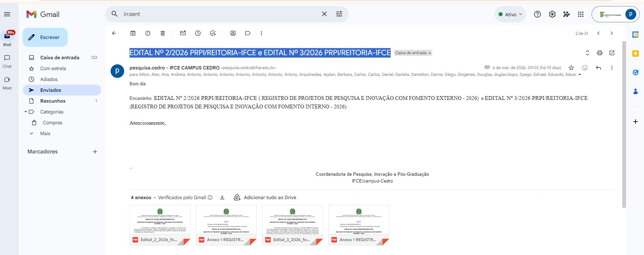Screen dimensions: 644x255
Task: Remove the Caixa de entrada label
Action: pyautogui.click(x=430, y=53)
